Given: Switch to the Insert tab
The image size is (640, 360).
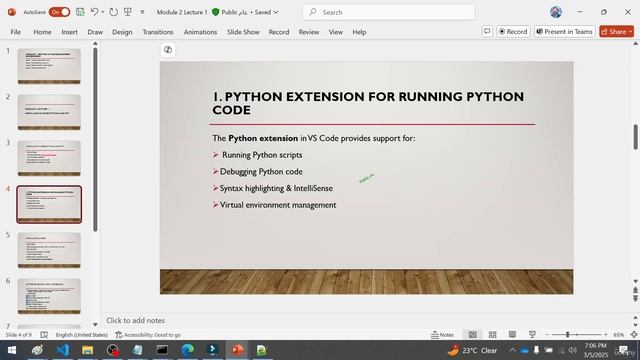Looking at the screenshot, I should 69,32.
